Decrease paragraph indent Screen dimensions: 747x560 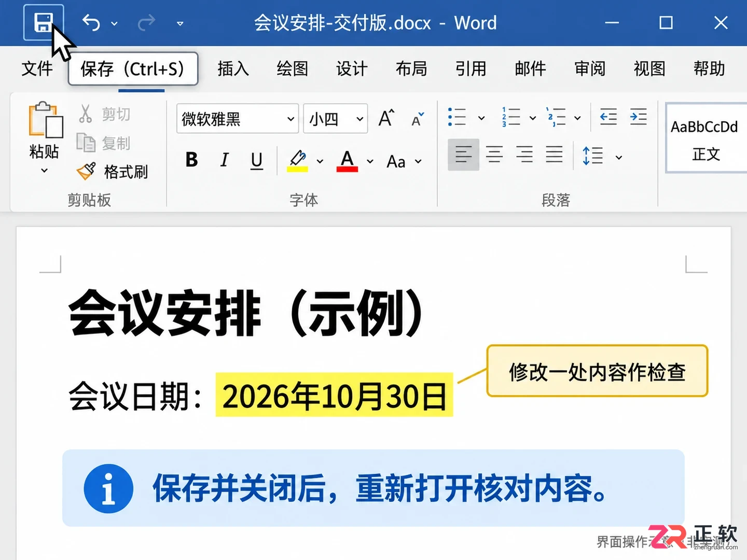(x=608, y=117)
